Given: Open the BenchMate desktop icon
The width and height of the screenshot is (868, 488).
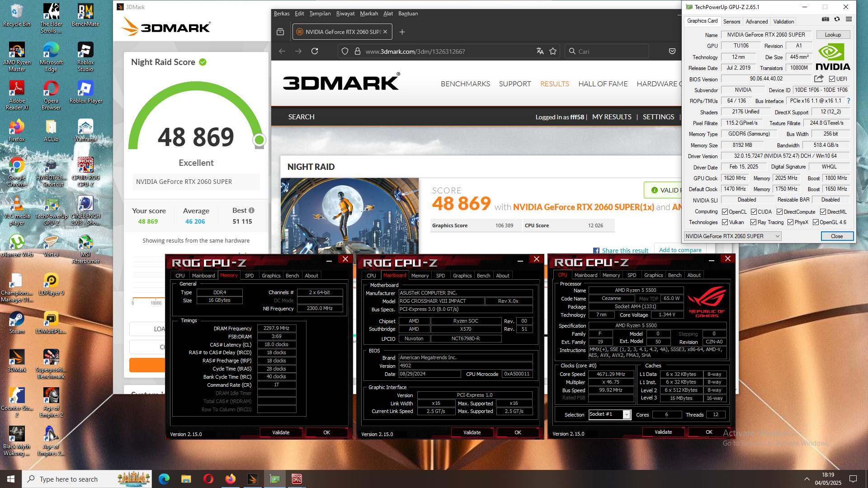Looking at the screenshot, I should point(85,15).
